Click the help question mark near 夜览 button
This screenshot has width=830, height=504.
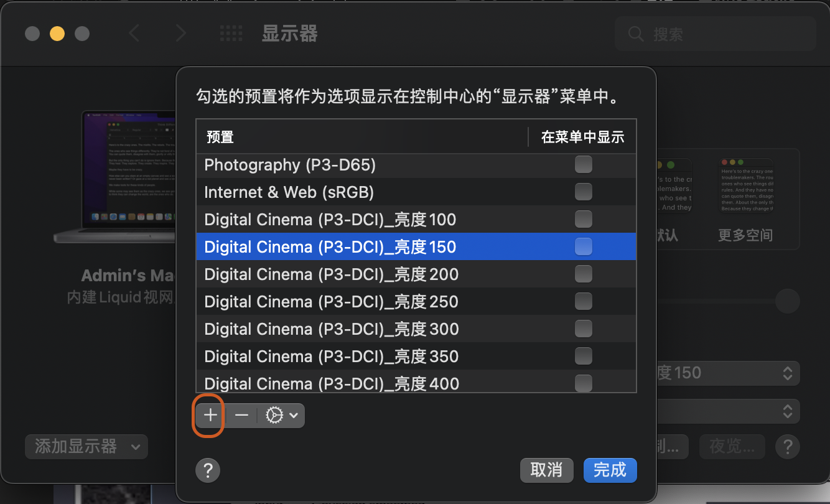click(x=787, y=446)
